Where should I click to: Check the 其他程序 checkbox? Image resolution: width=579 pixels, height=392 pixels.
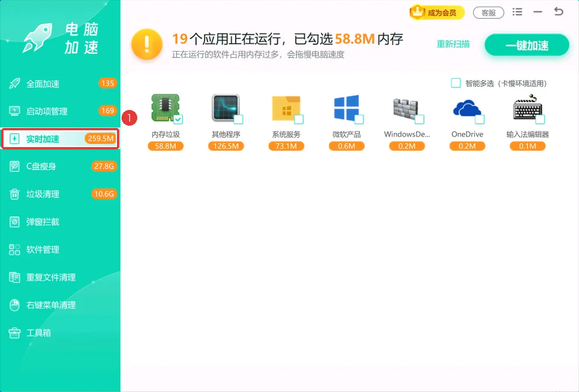[x=239, y=119]
